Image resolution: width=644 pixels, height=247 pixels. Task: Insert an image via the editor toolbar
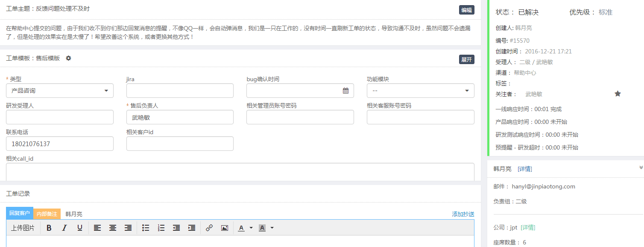225,228
